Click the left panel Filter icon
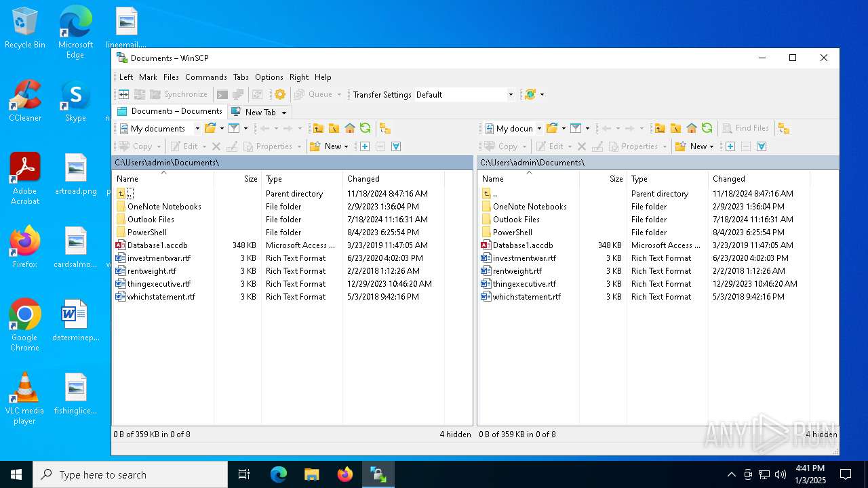Image resolution: width=868 pixels, height=488 pixels. (x=234, y=128)
